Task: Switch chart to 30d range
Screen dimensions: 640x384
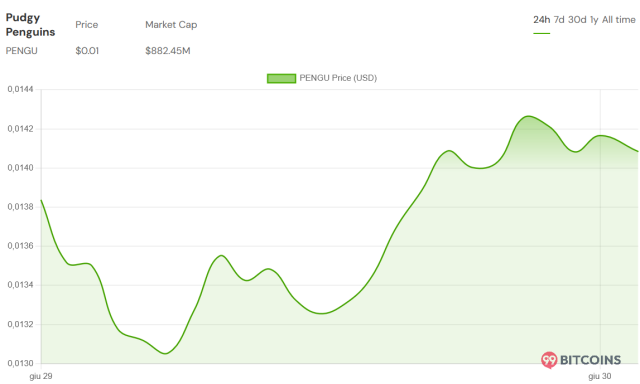Action: point(577,20)
